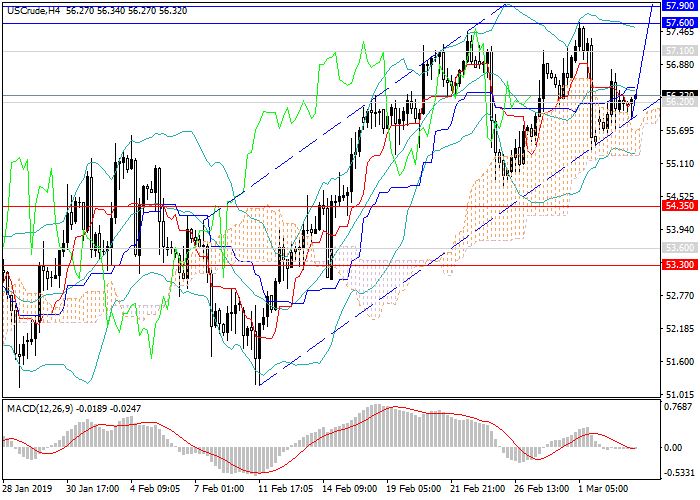Click the current price 56.320 label
700x500 pixels.
tap(680, 94)
